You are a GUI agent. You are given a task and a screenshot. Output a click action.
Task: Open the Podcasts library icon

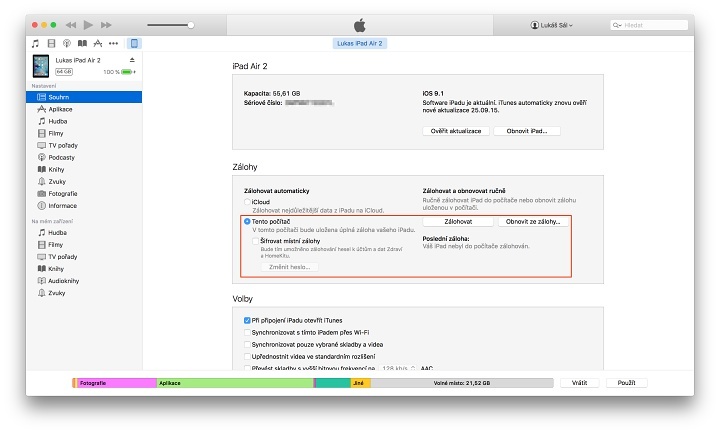[67, 44]
